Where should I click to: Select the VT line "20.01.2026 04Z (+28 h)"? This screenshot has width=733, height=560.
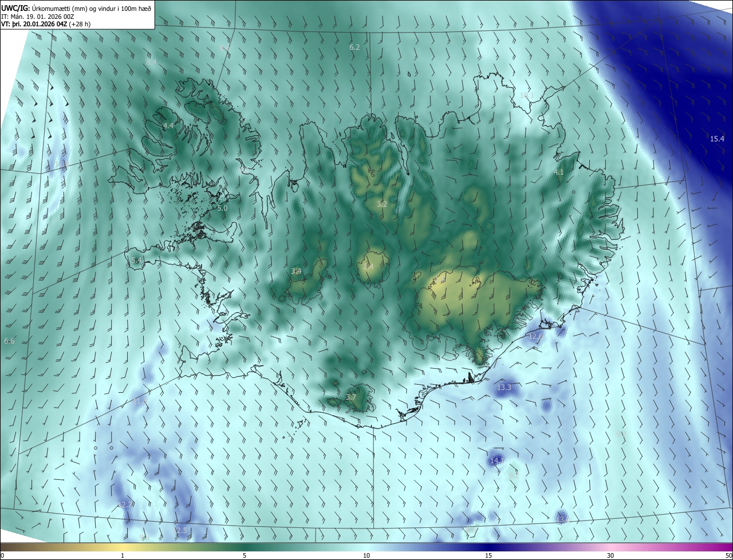(x=56, y=24)
